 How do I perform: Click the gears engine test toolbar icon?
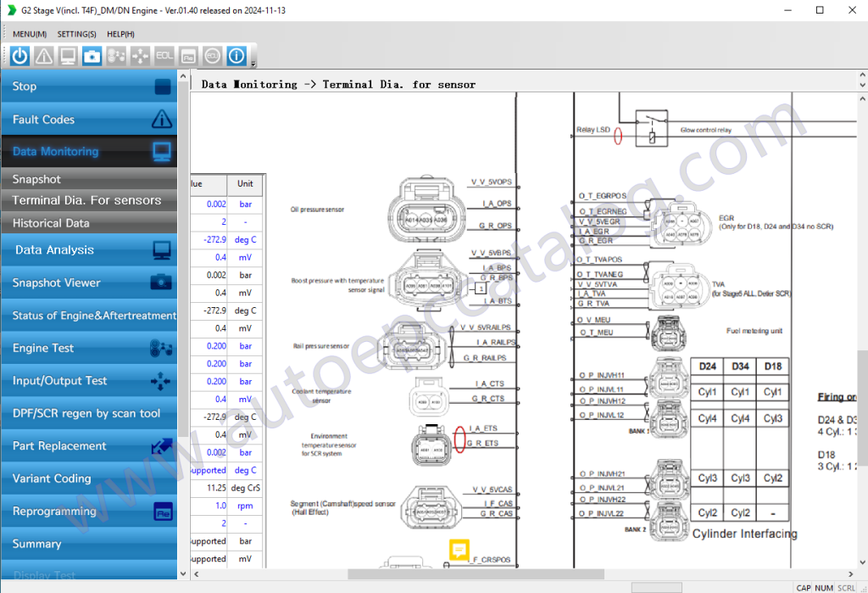click(x=115, y=56)
